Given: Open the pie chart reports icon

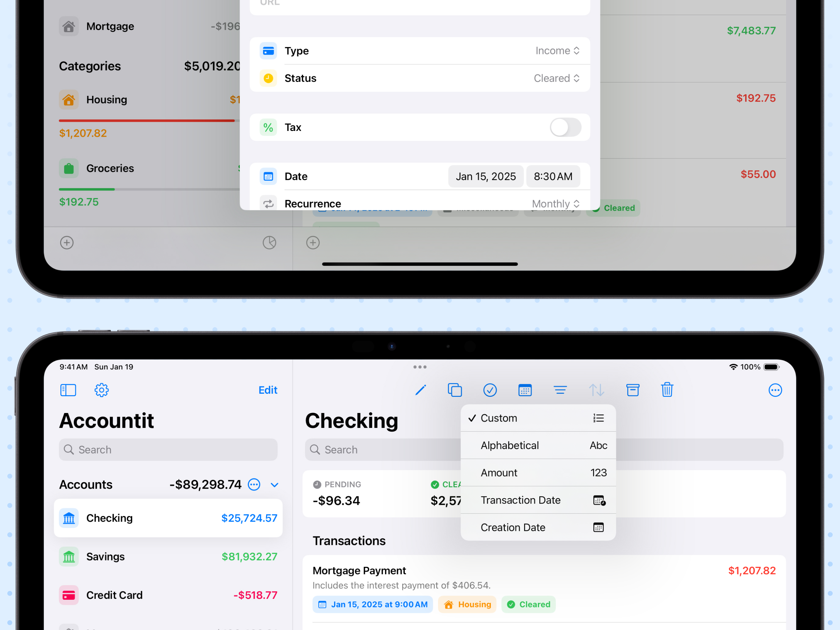Looking at the screenshot, I should [x=269, y=243].
